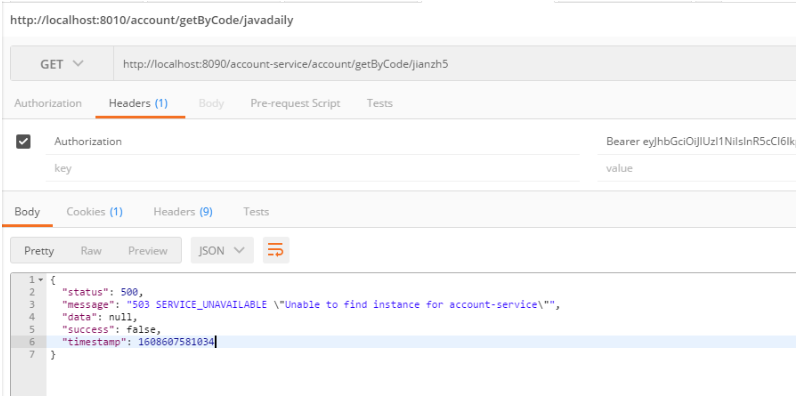Select the response Body tab
The width and height of the screenshot is (800, 396).
[x=27, y=211]
